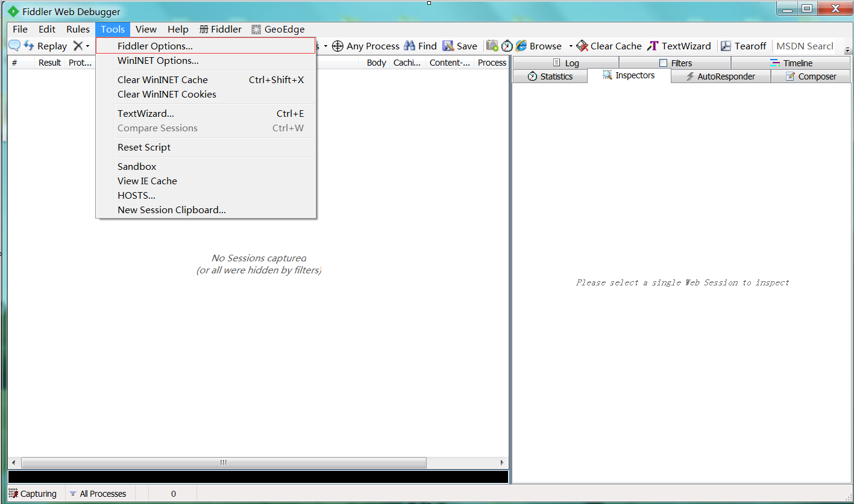
Task: Click the GeoEdge menu item
Action: [x=278, y=29]
